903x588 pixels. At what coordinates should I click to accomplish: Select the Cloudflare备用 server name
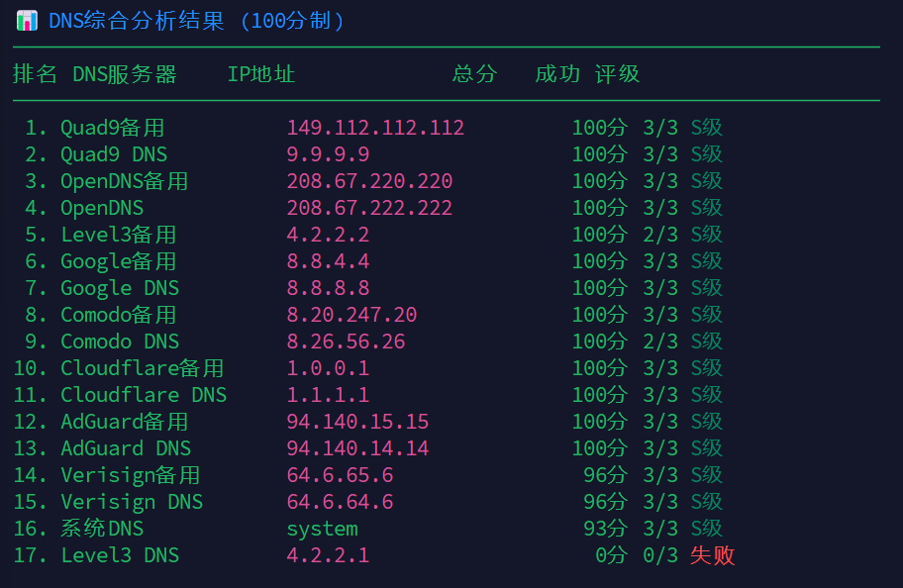pos(143,368)
